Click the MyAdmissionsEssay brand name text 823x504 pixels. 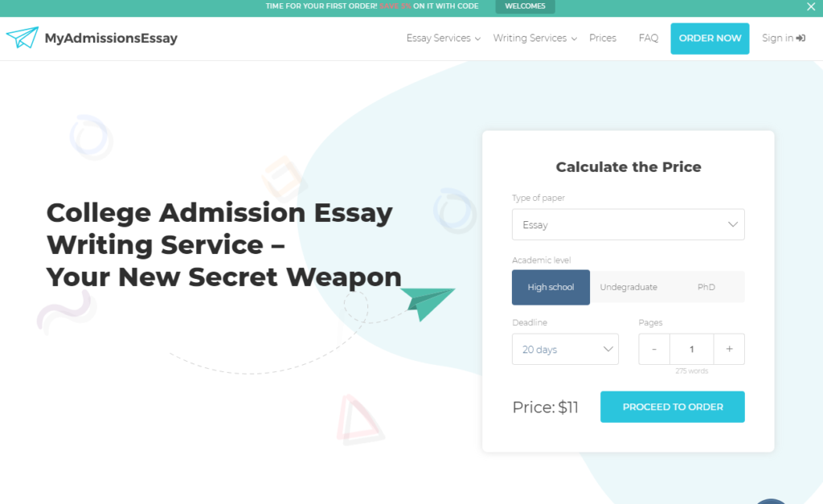pyautogui.click(x=111, y=38)
